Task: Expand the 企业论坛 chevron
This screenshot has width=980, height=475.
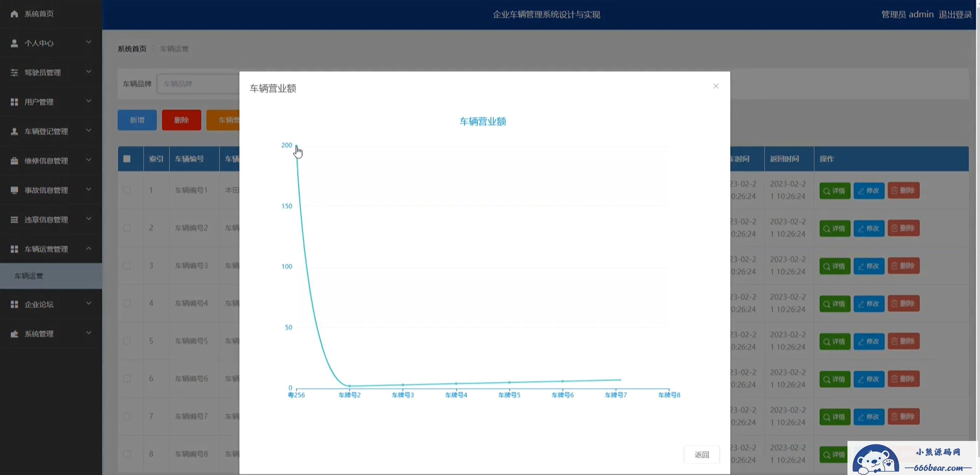Action: pos(88,303)
